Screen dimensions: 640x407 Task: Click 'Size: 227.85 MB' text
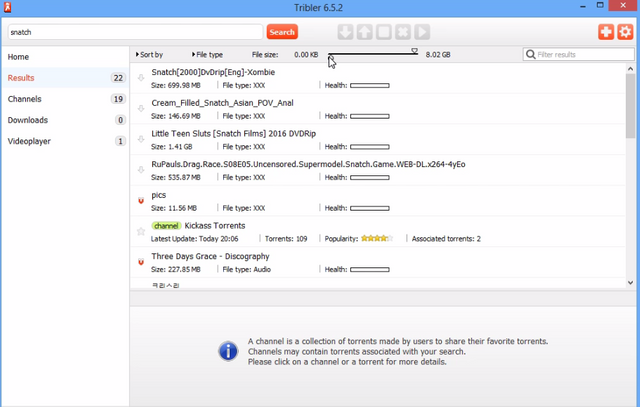tap(176, 269)
